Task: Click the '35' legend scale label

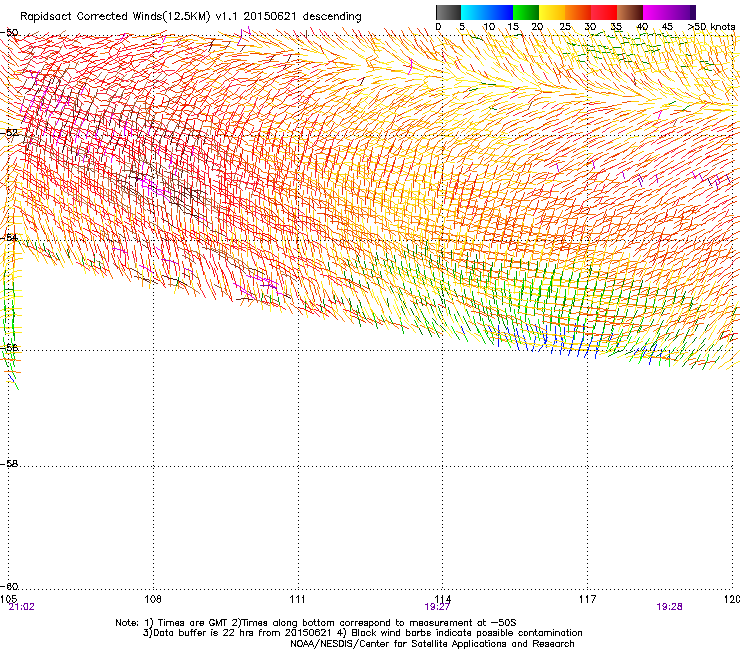Action: point(616,27)
